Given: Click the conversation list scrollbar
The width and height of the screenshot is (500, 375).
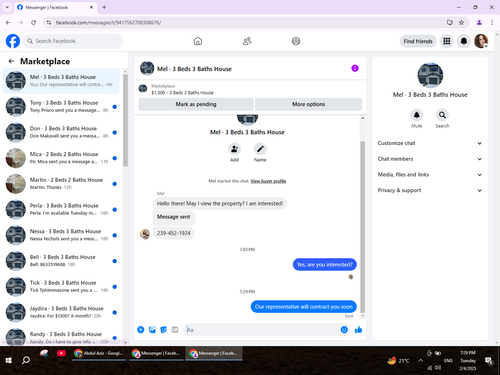Looking at the screenshot, I should click(x=125, y=120).
